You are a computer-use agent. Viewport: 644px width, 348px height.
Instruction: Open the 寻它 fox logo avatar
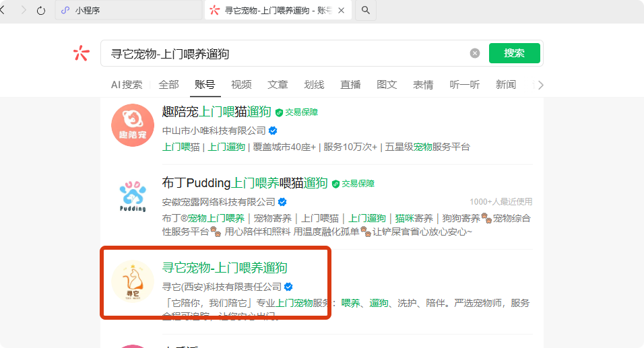[133, 281]
